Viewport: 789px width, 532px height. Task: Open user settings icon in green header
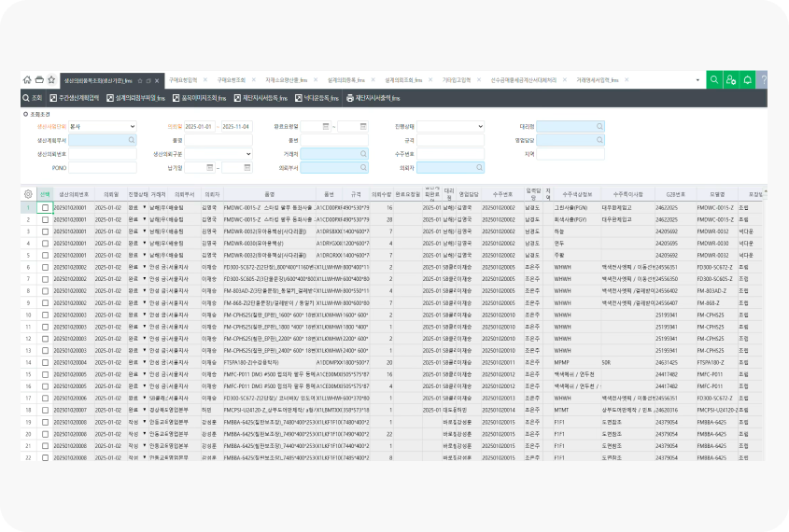click(731, 80)
